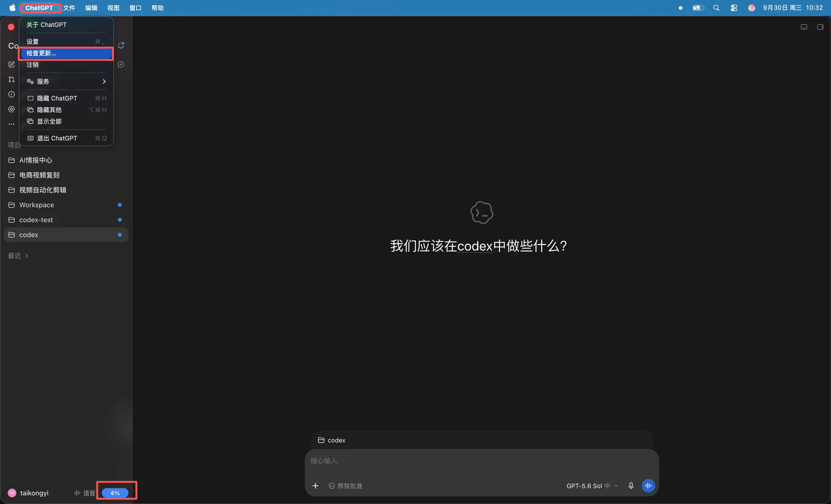
Task: Open the 帮助 menu in menu bar
Action: (157, 8)
